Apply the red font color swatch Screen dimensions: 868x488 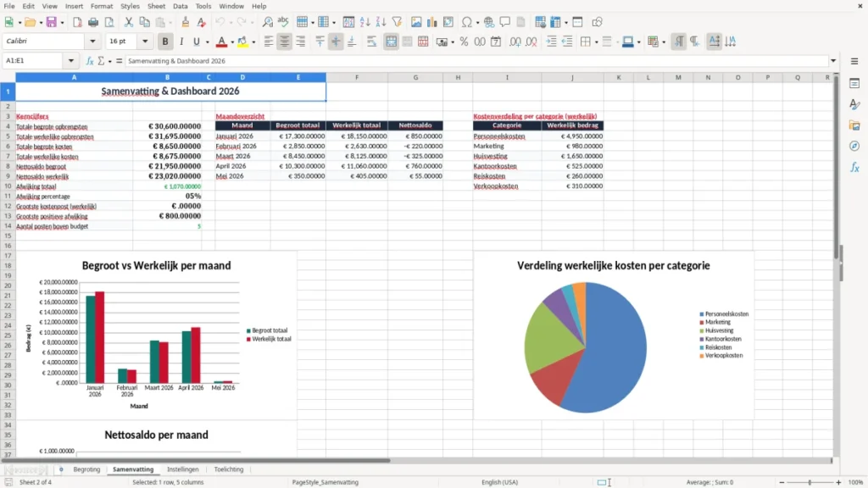221,42
